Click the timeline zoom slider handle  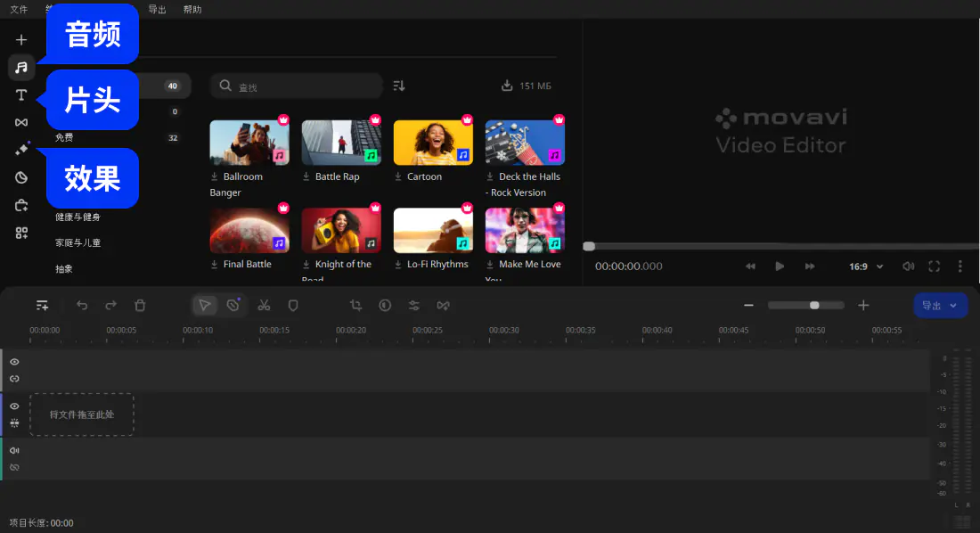click(814, 305)
